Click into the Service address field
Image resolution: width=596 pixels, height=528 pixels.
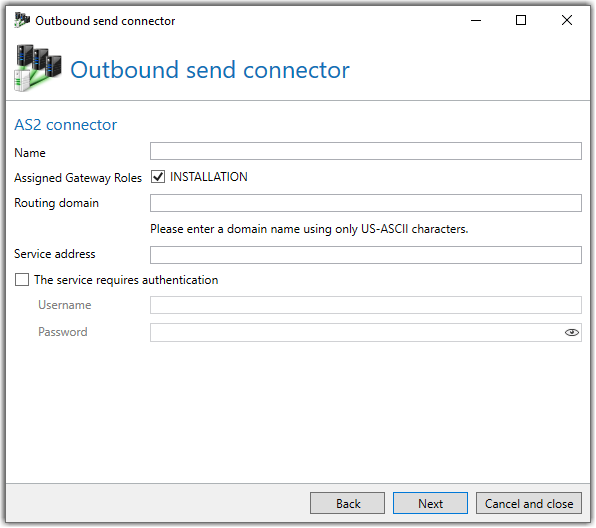366,255
